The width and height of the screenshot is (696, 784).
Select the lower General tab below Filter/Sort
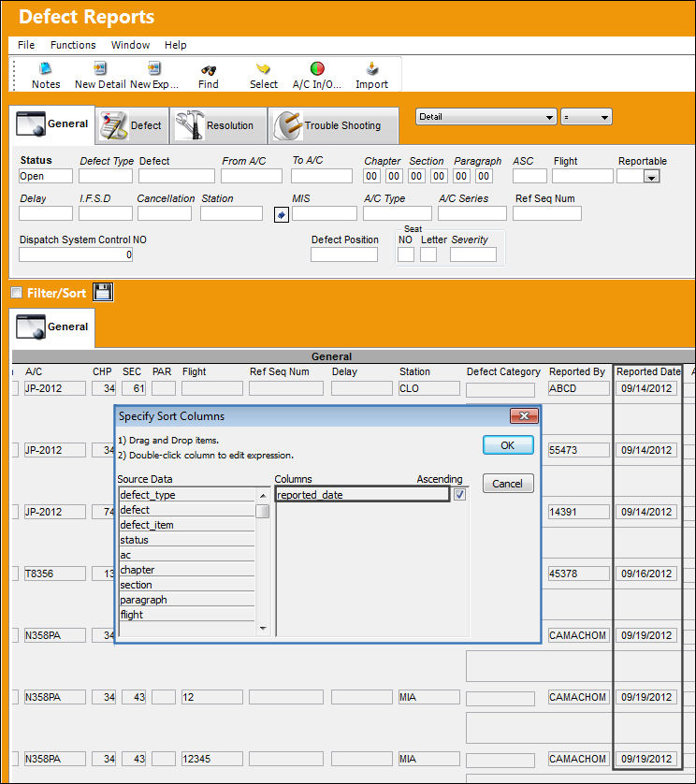click(x=52, y=327)
